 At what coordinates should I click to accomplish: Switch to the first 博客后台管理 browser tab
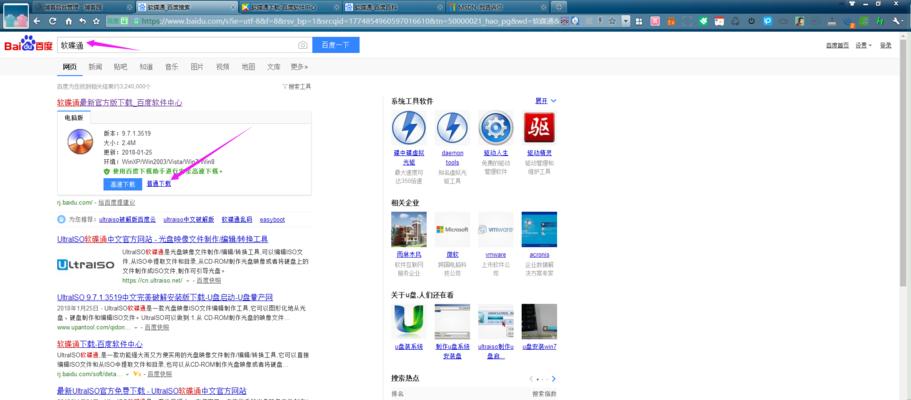click(81, 7)
